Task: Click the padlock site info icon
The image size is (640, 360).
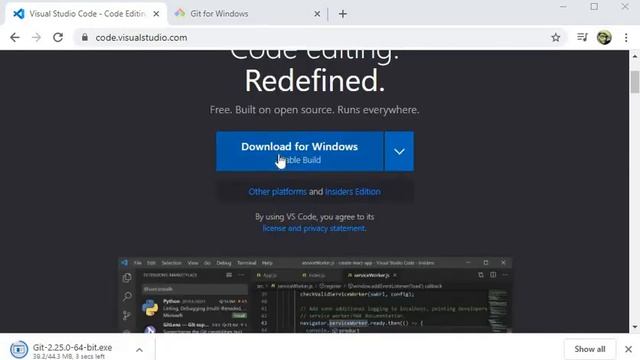Action: [x=84, y=38]
